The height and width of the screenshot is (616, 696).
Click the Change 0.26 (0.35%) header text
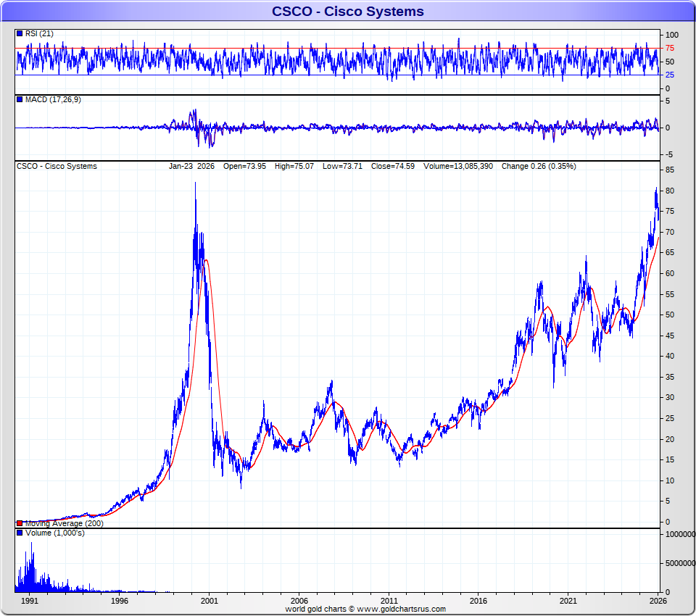(539, 166)
